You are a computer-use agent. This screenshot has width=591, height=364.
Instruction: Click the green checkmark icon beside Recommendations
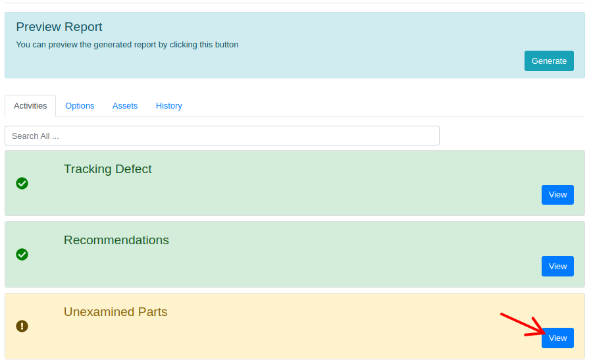pos(22,254)
